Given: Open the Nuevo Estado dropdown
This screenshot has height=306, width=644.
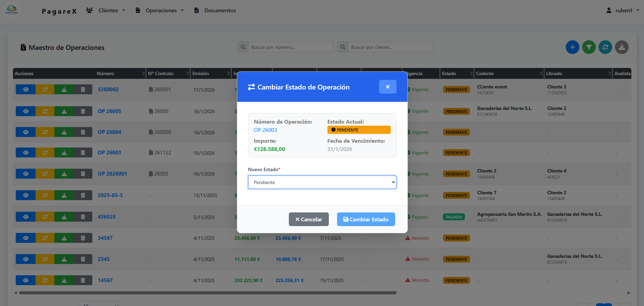Looking at the screenshot, I should point(322,182).
